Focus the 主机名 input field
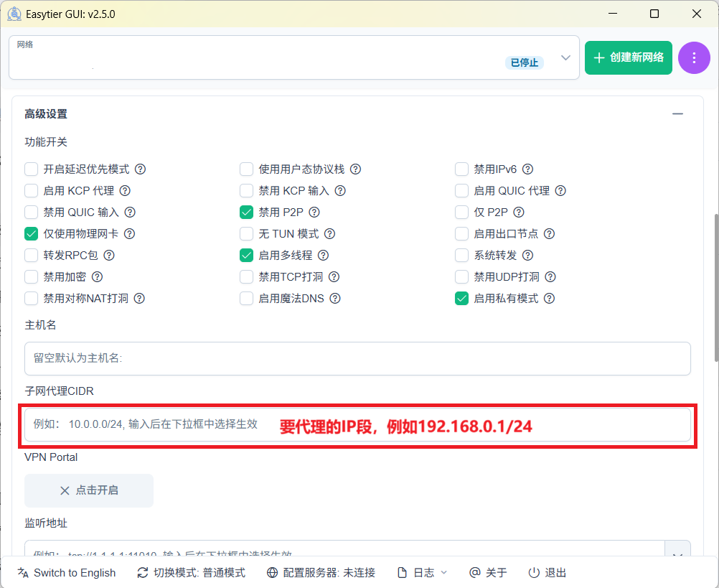The image size is (719, 588). (357, 359)
